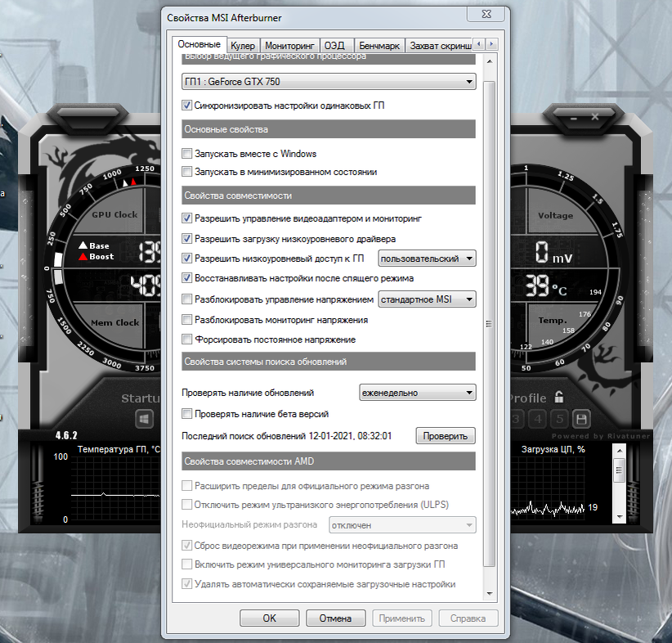
Task: Click the floppy disk save profile icon
Action: click(582, 419)
